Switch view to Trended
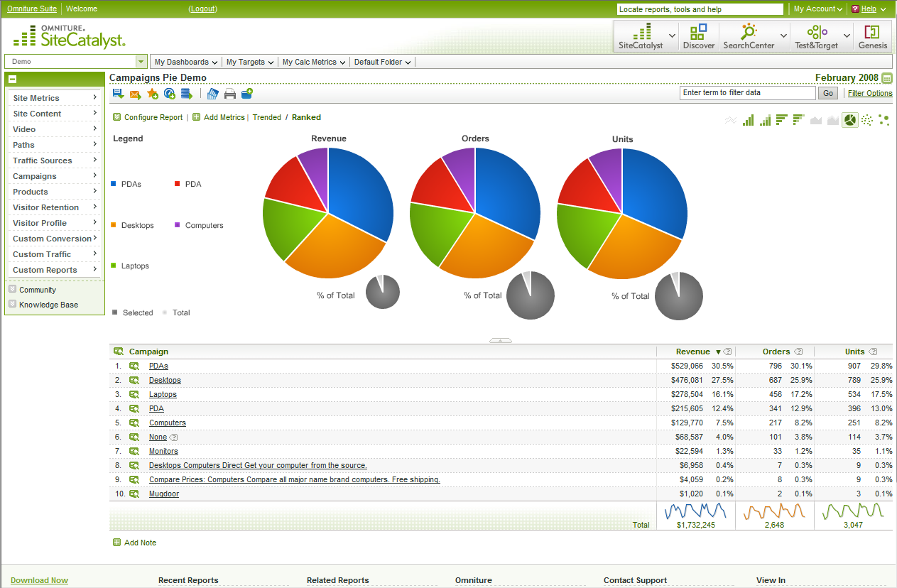897x588 pixels. tap(266, 117)
